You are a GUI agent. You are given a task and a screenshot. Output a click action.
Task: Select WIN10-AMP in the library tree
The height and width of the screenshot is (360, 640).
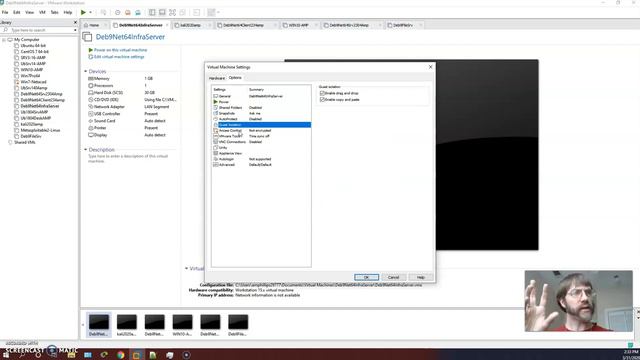pos(31,70)
